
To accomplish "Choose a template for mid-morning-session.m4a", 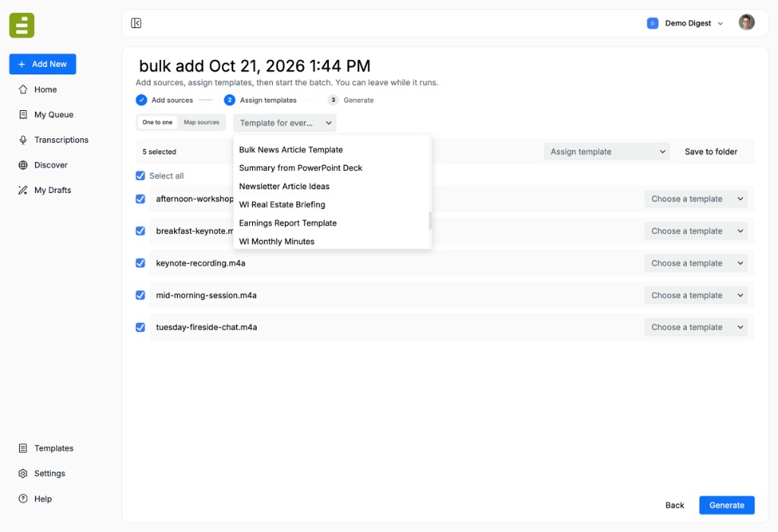I will click(696, 296).
